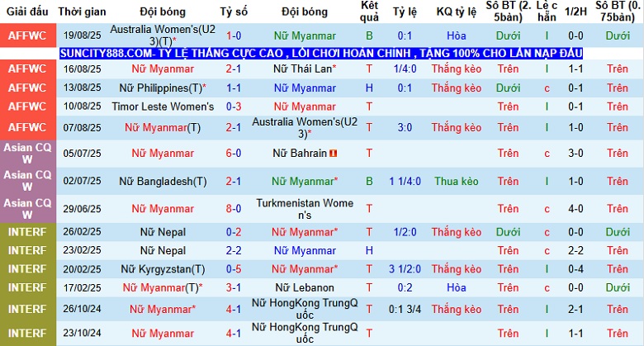Click result B on 02/07/25 row
The image size is (644, 346).
[x=369, y=181]
